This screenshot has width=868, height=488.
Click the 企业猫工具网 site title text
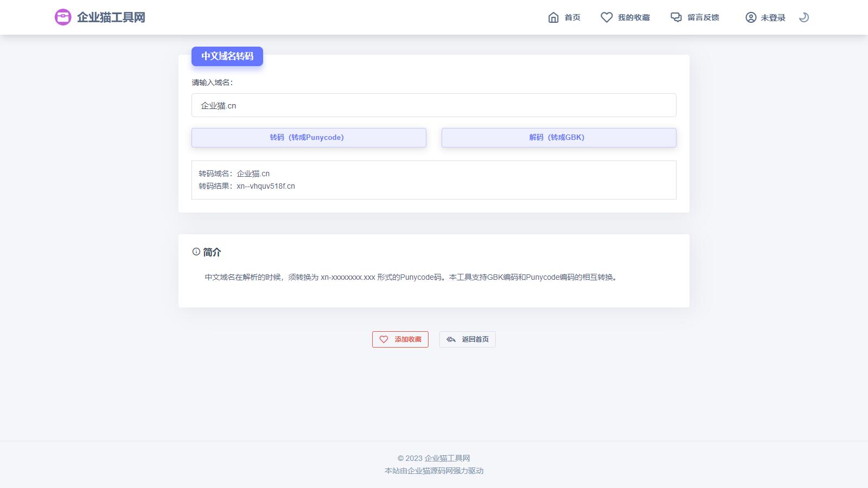pos(111,17)
